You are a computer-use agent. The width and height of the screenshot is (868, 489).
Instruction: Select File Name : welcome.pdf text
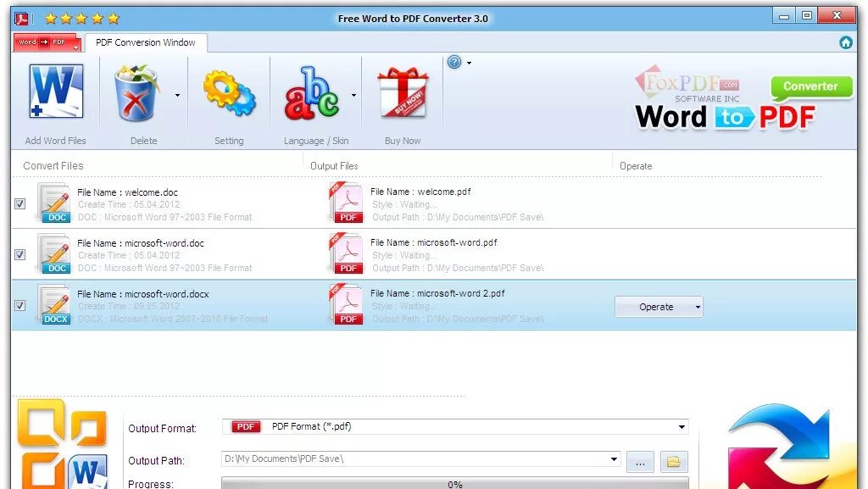420,192
